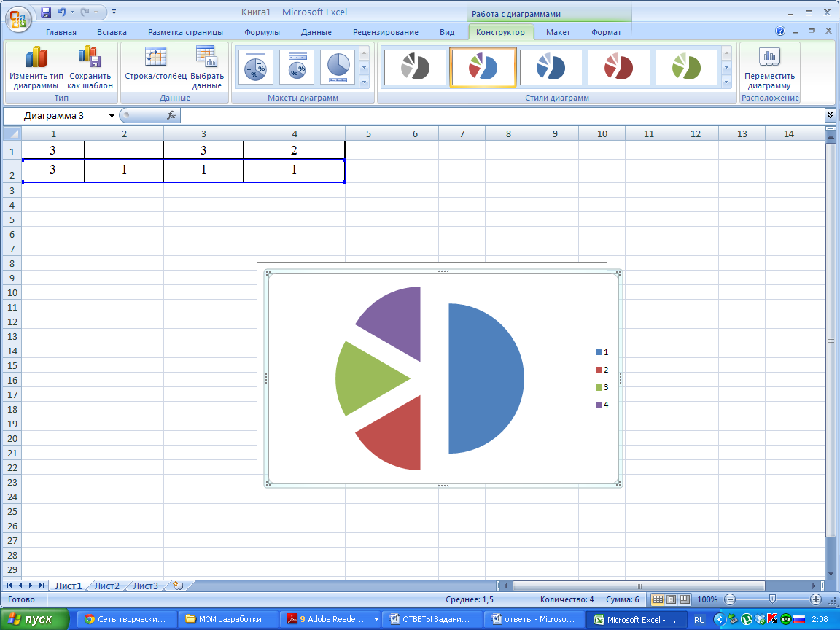Expand the formula bar
840x630 pixels.
[830, 115]
